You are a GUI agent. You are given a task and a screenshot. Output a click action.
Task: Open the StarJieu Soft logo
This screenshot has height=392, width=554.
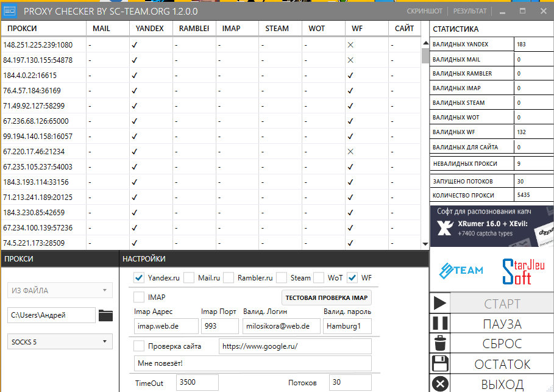point(524,271)
